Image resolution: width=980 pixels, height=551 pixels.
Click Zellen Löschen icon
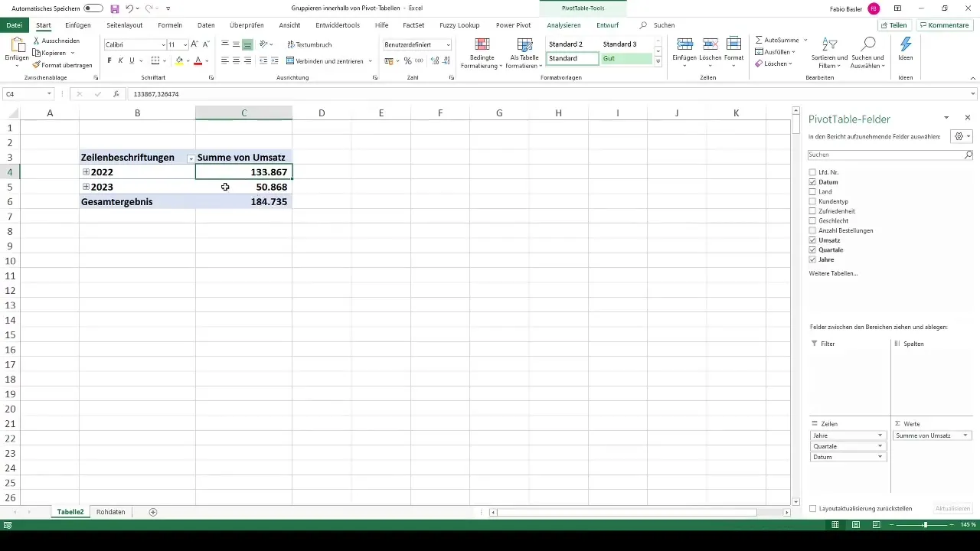click(x=710, y=44)
